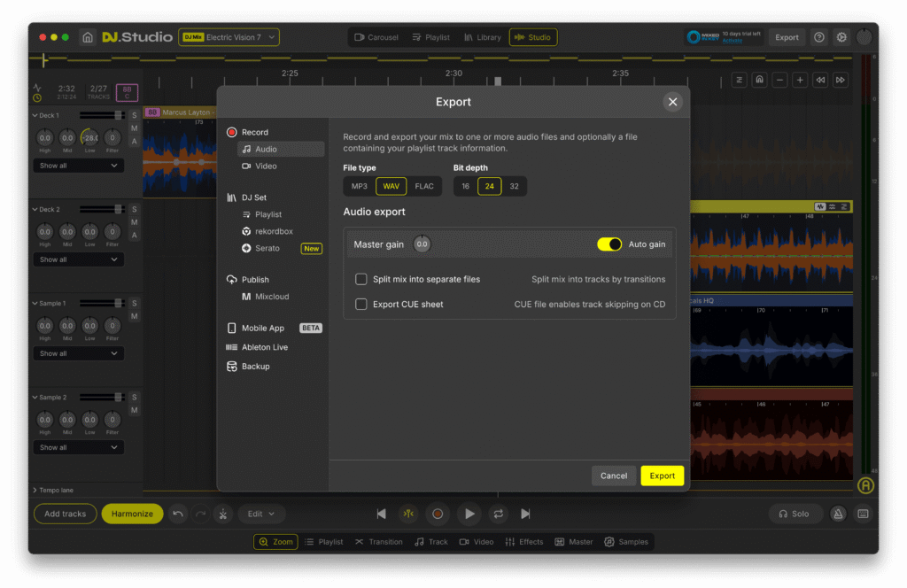The height and width of the screenshot is (588, 907).
Task: Select FLAC file type
Action: tap(424, 186)
